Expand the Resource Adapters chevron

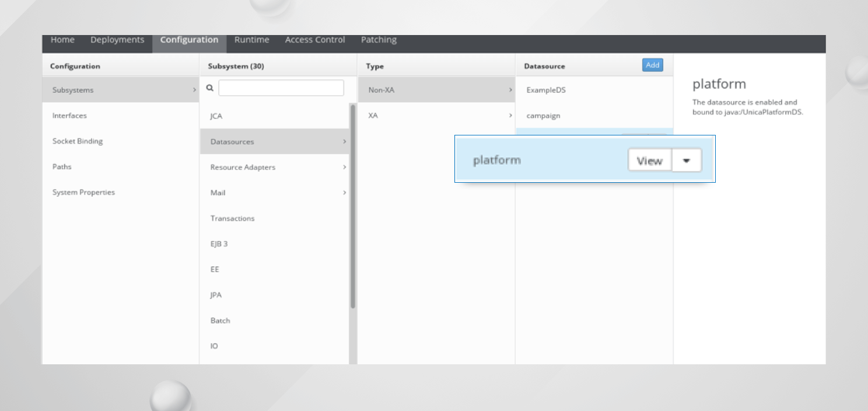(x=344, y=167)
